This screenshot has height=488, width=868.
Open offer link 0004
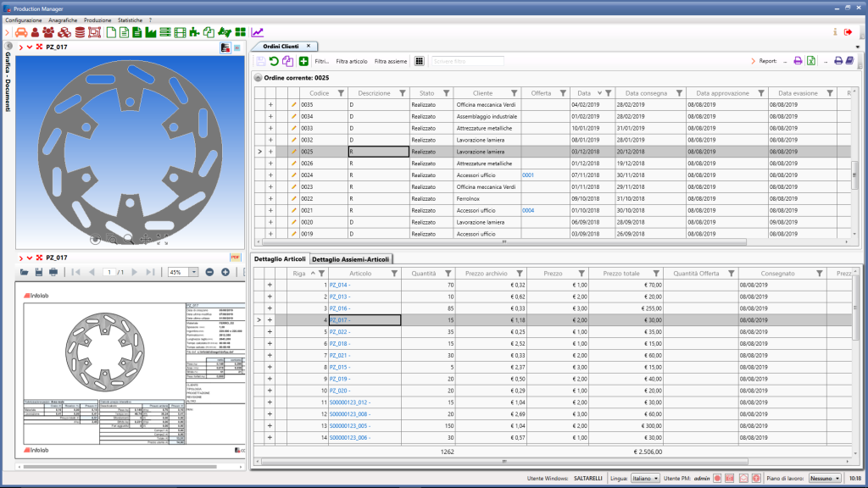pyautogui.click(x=527, y=210)
